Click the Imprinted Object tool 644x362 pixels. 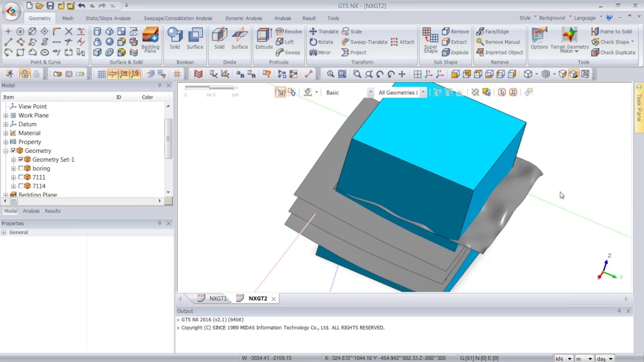tap(500, 52)
